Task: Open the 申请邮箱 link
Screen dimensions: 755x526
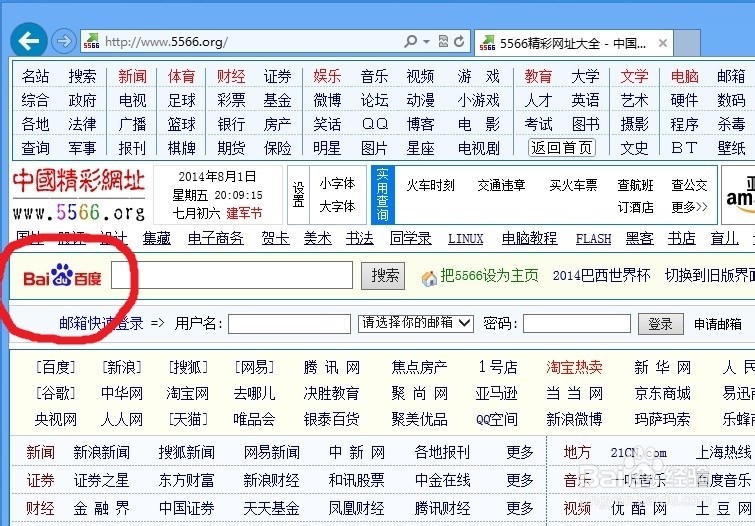Action: pos(717,324)
